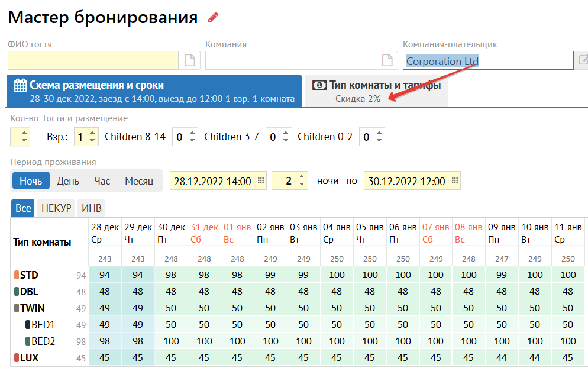The image size is (588, 368).
Task: Switch period mode to Месяц
Action: click(x=139, y=181)
